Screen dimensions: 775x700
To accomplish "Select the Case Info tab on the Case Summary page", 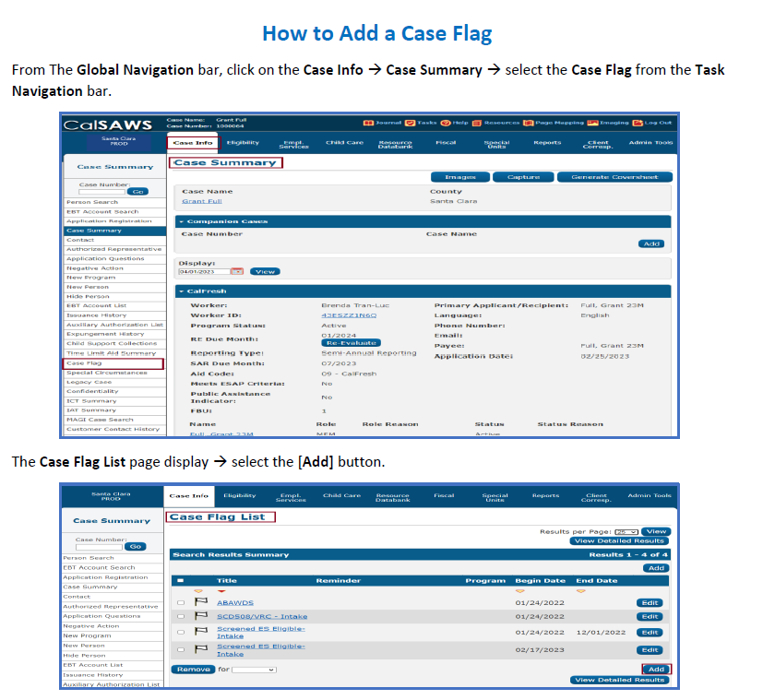I will point(193,143).
